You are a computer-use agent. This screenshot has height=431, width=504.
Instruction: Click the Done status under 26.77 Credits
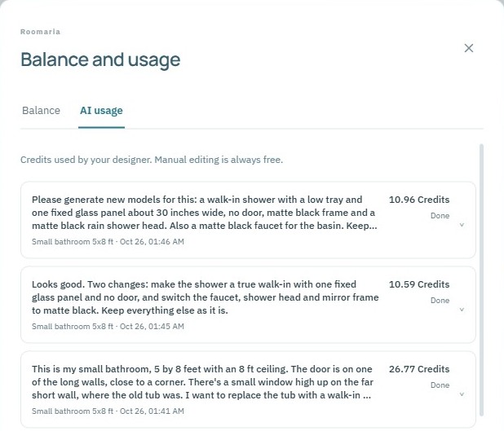pyautogui.click(x=440, y=385)
